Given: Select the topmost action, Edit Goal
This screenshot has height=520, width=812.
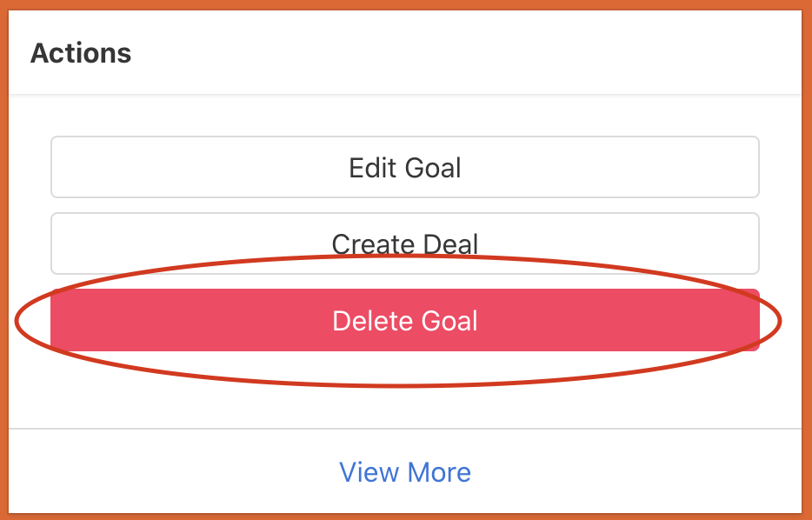Looking at the screenshot, I should [405, 167].
